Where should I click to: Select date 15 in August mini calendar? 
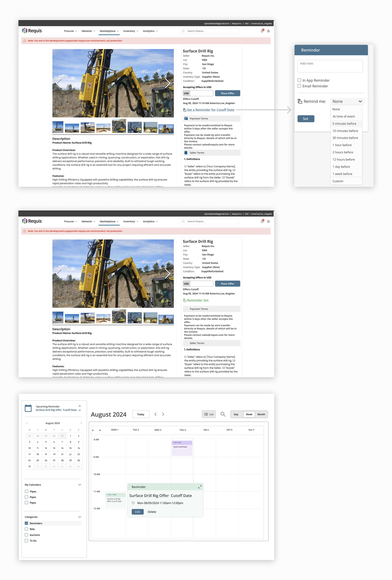click(70, 448)
